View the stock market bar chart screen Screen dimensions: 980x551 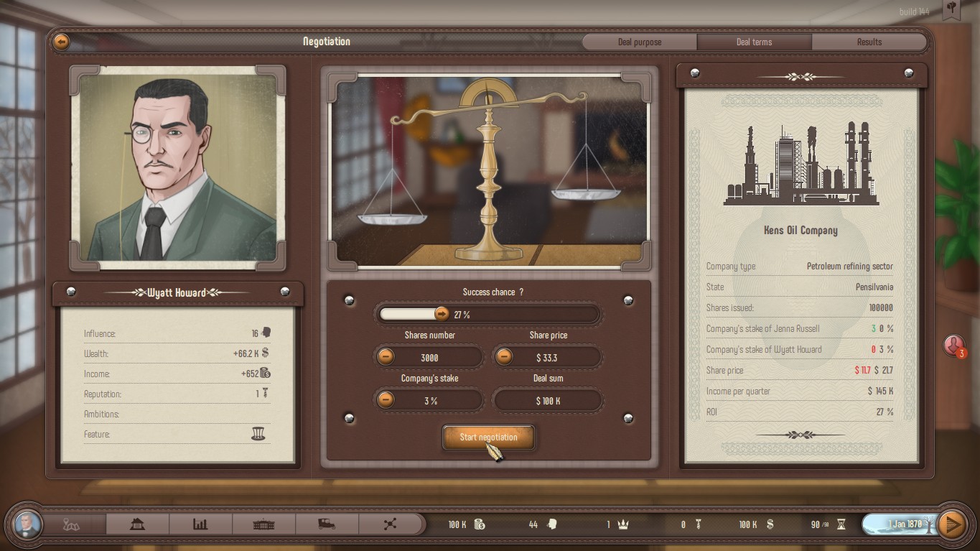pyautogui.click(x=201, y=524)
